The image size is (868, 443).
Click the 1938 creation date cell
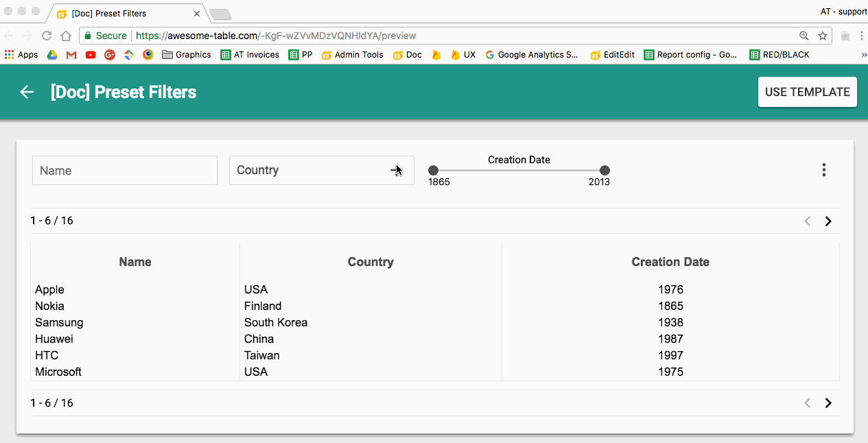670,322
